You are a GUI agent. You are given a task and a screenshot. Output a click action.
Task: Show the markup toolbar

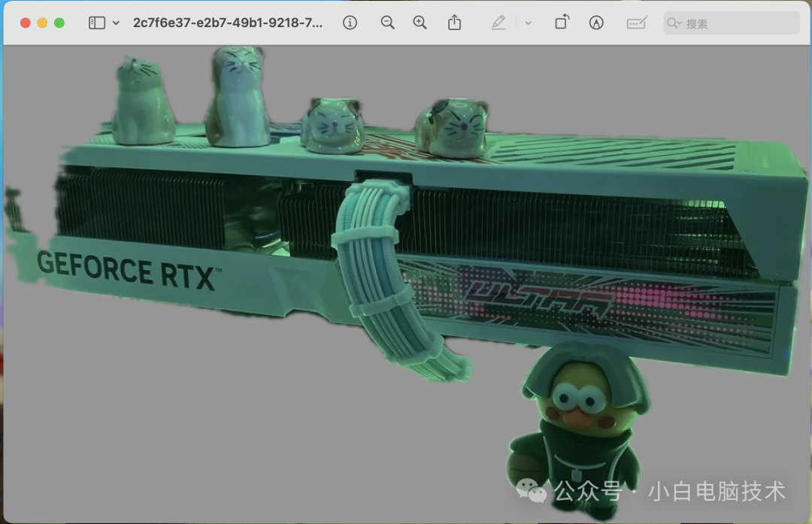(x=596, y=23)
